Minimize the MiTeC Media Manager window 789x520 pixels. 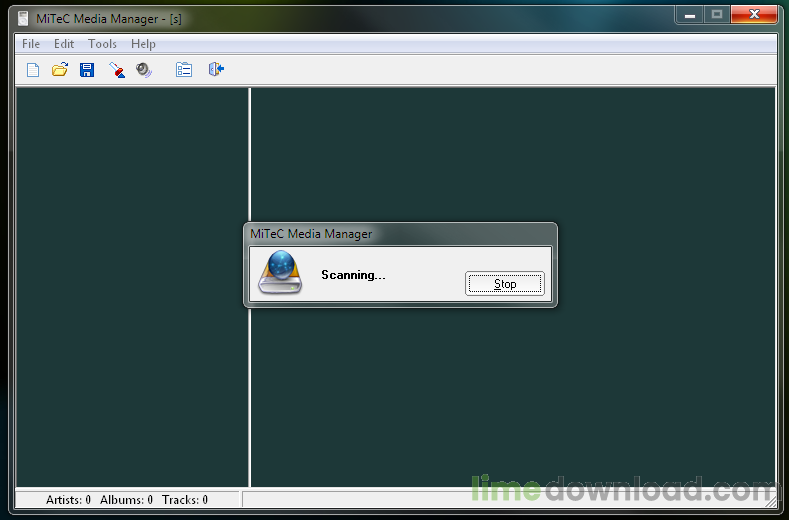coord(690,15)
